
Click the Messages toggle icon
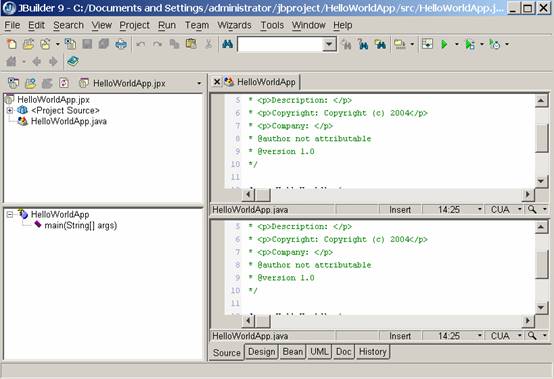click(400, 45)
